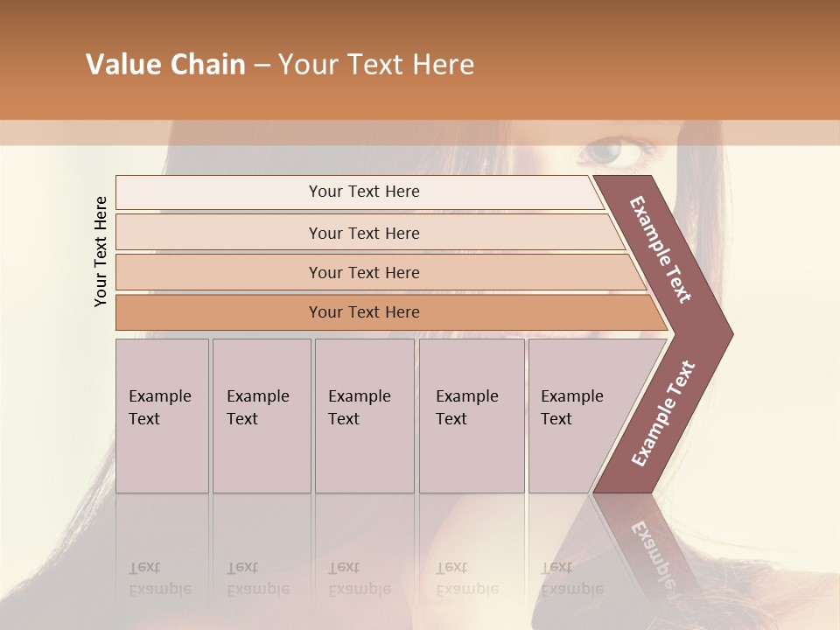Click the middle "Example Text" box
Image resolution: width=840 pixels, height=630 pixels.
364,416
